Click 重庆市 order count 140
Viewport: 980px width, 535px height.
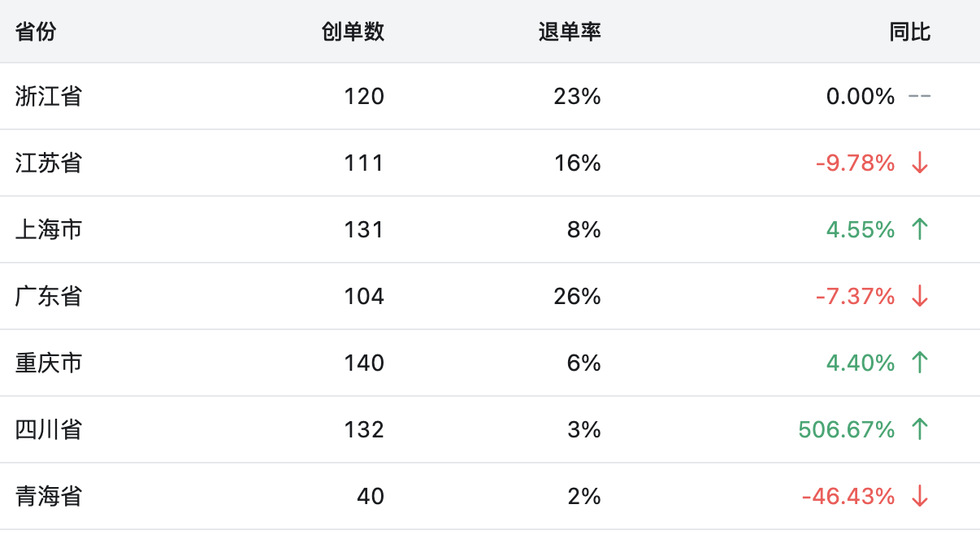(x=363, y=363)
